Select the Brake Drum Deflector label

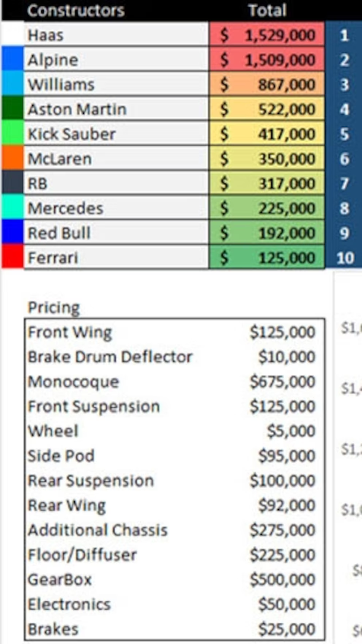point(110,357)
